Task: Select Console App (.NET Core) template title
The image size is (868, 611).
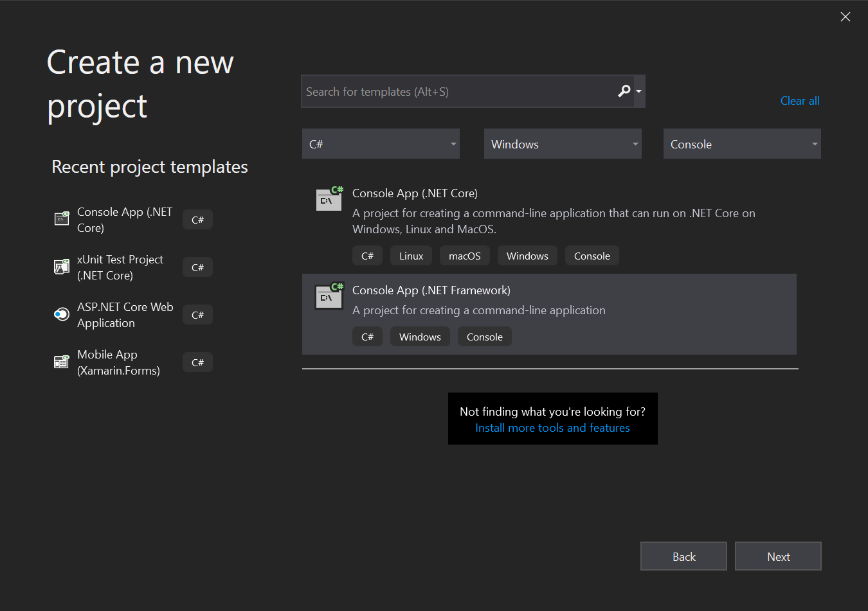Action: click(x=415, y=193)
